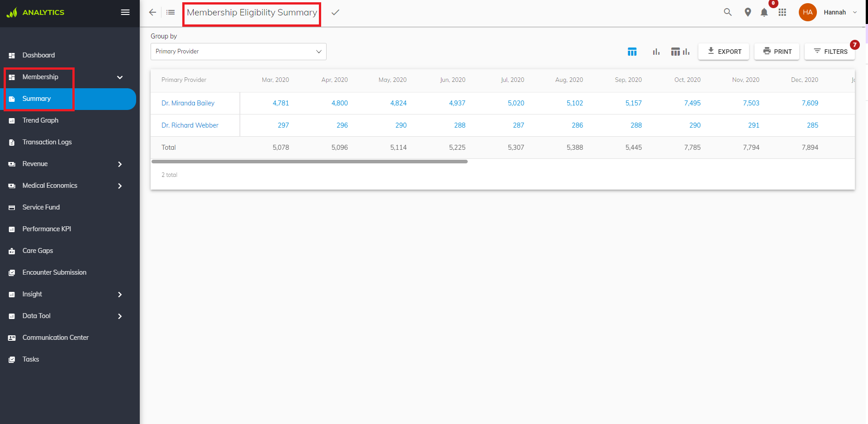
Task: Click the Tasks checklist icon
Action: [x=12, y=359]
